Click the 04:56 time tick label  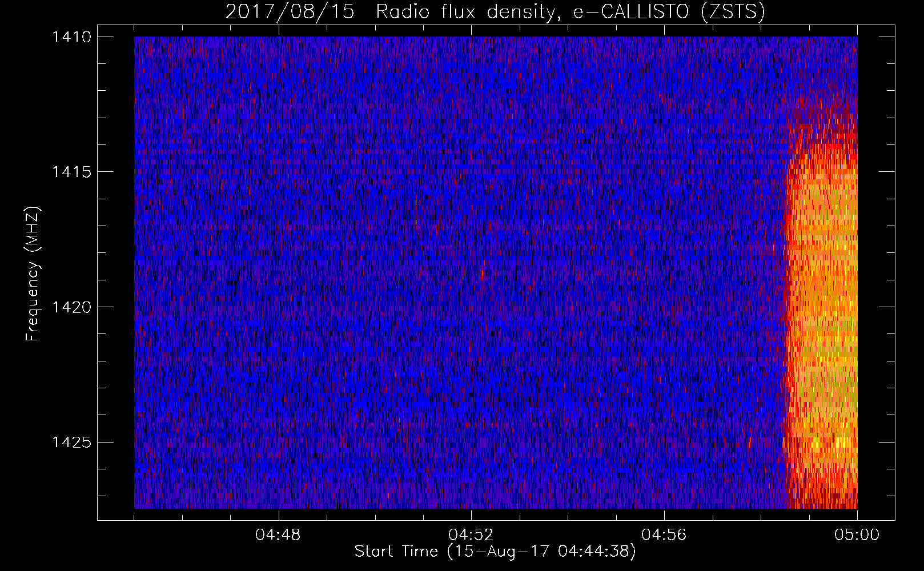pyautogui.click(x=664, y=535)
